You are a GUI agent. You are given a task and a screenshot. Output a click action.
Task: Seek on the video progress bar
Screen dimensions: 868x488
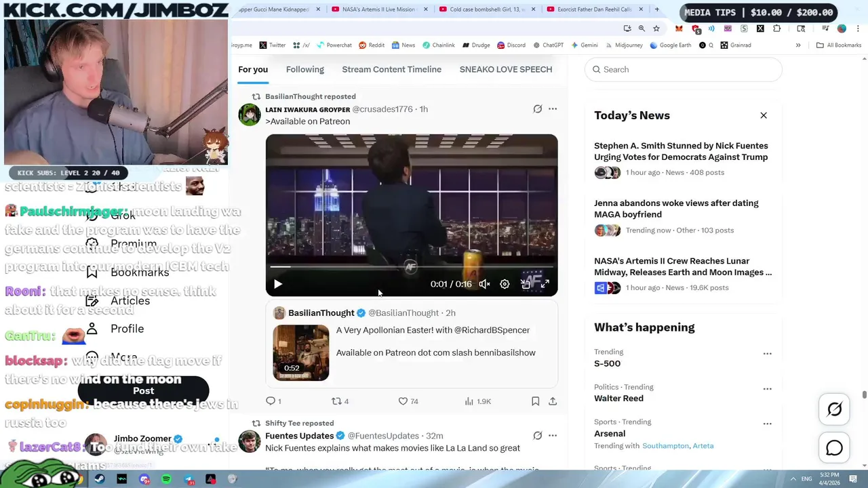point(411,267)
